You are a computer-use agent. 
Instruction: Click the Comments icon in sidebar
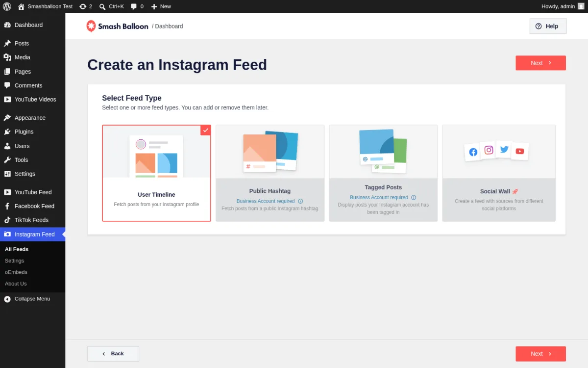[x=7, y=85]
